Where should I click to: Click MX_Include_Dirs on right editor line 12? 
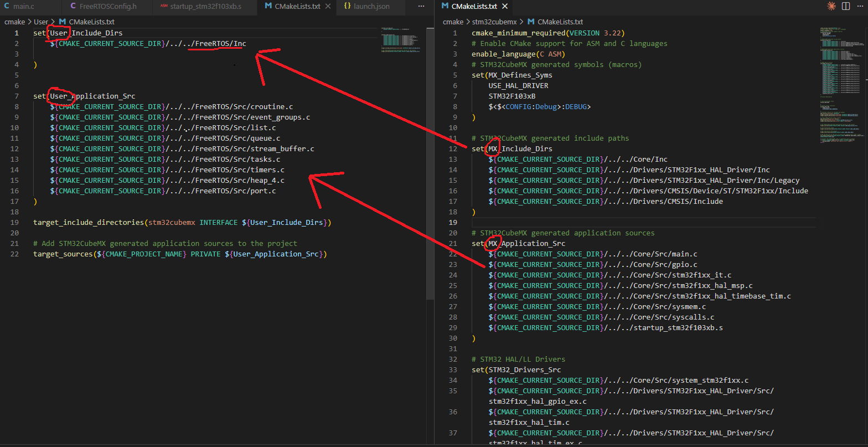pos(520,149)
